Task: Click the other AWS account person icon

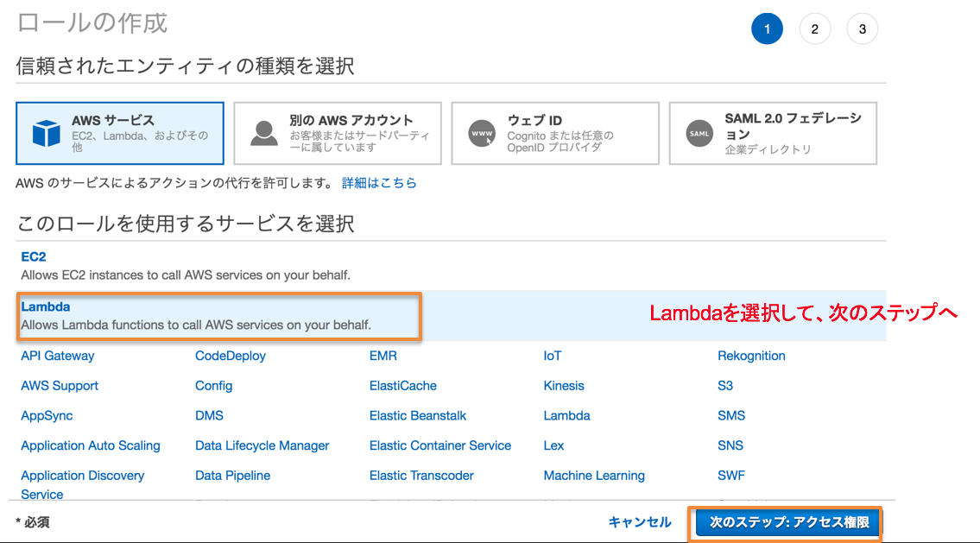Action: click(x=263, y=133)
